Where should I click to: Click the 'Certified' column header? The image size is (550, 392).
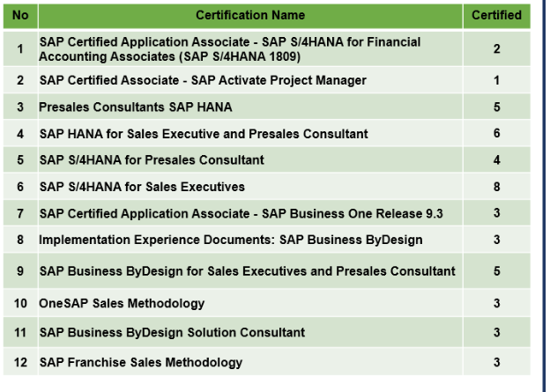pyautogui.click(x=496, y=15)
